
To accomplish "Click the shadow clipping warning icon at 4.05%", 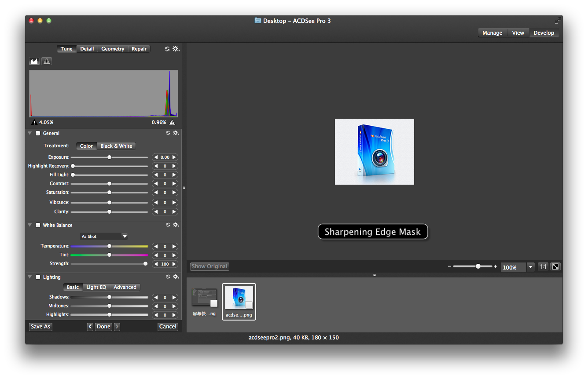I will click(x=34, y=123).
